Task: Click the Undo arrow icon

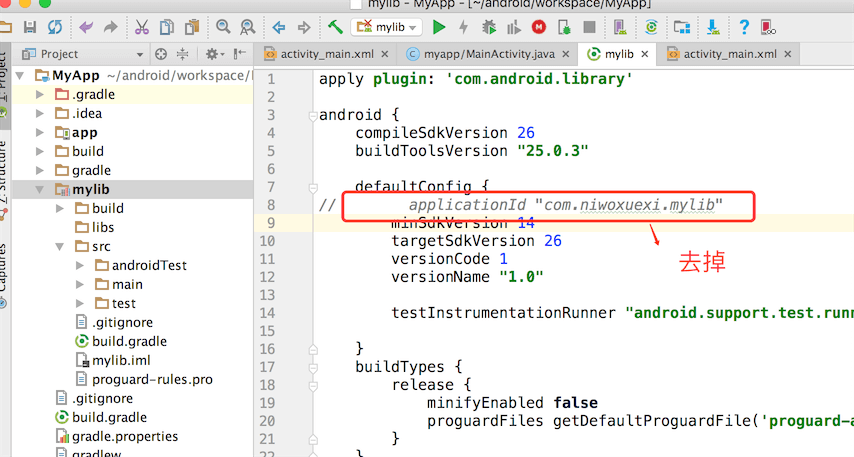Action: pos(86,27)
